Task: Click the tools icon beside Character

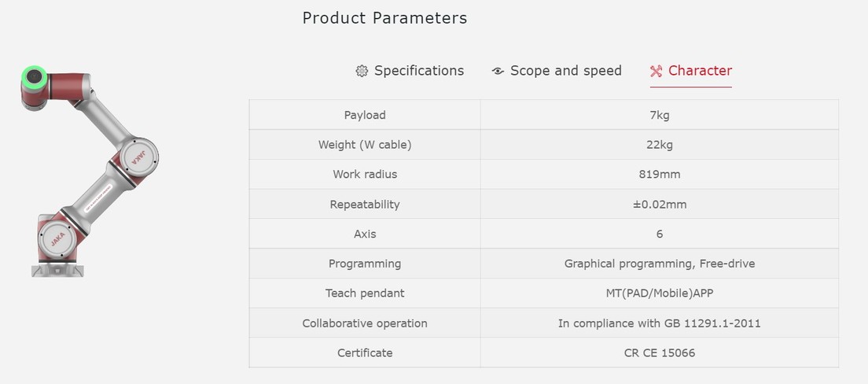Action: 657,71
